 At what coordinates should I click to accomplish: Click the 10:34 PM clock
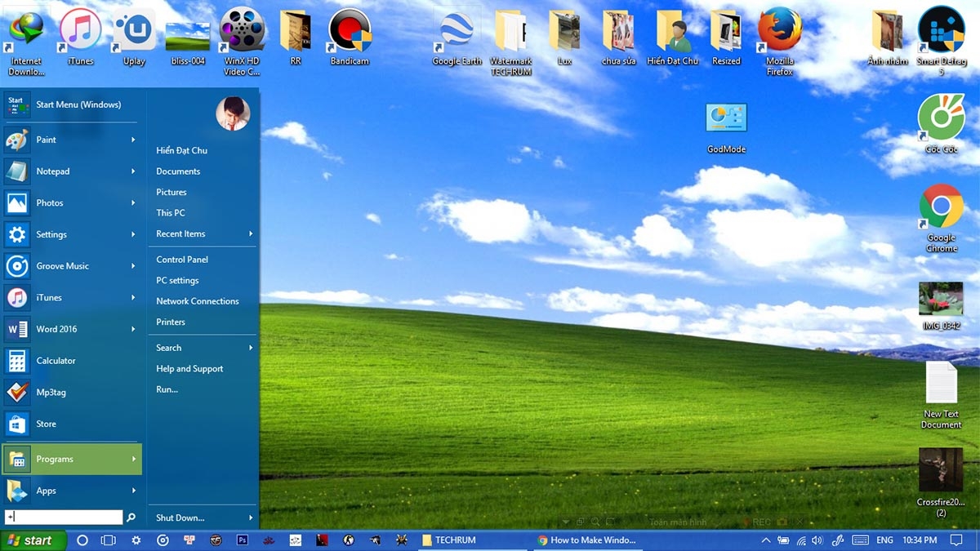click(920, 540)
